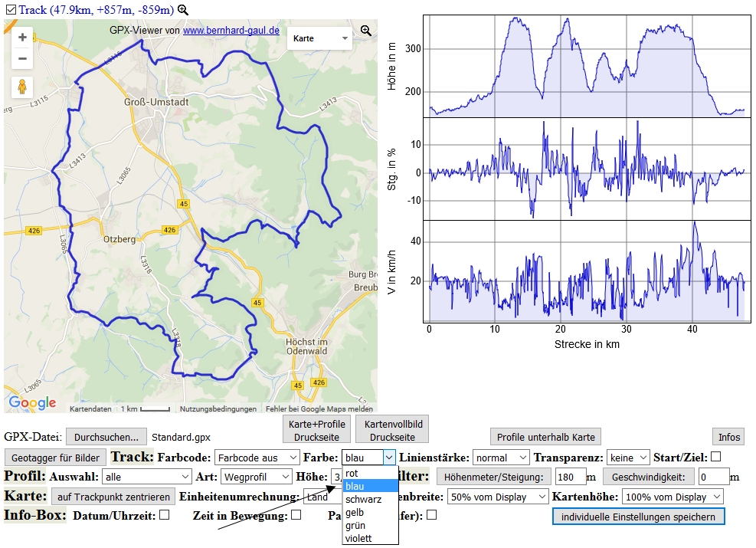Open the Linienstärke dropdown
Viewport: 756px width, 548px height.
coord(501,458)
